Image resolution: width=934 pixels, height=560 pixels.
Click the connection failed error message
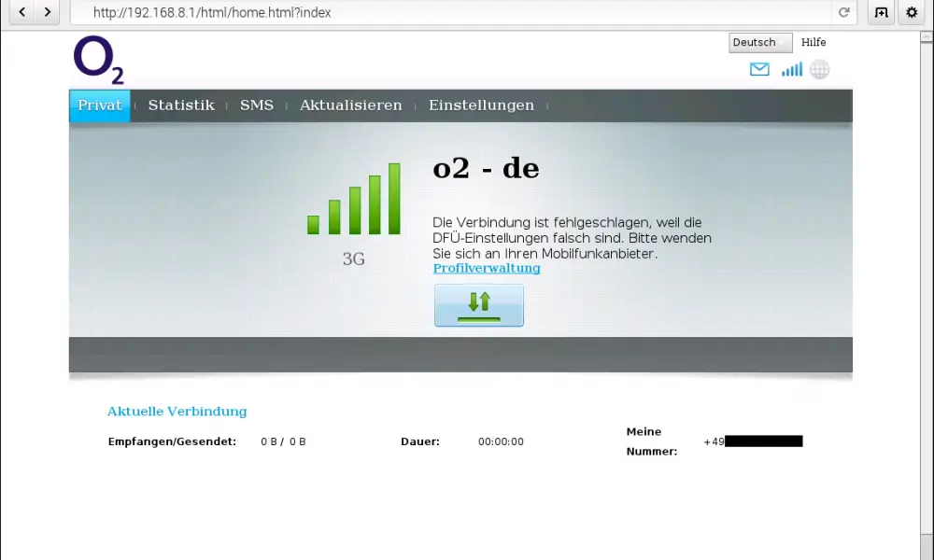[x=572, y=238]
